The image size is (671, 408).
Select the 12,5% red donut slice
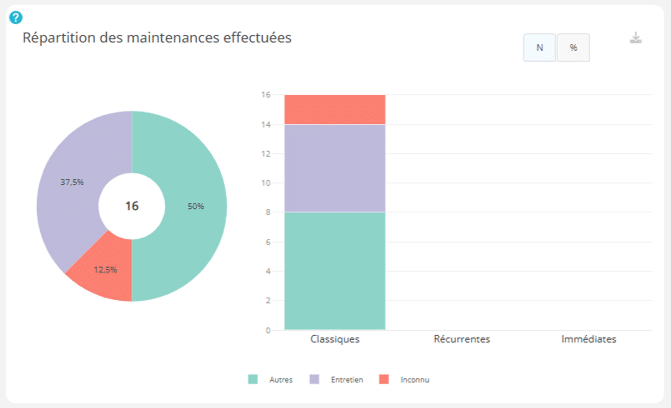coord(105,270)
